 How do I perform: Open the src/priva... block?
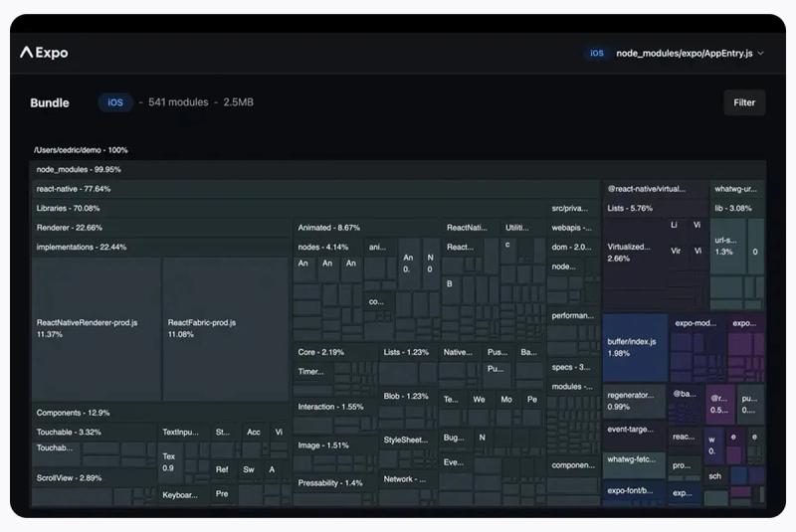click(x=573, y=208)
